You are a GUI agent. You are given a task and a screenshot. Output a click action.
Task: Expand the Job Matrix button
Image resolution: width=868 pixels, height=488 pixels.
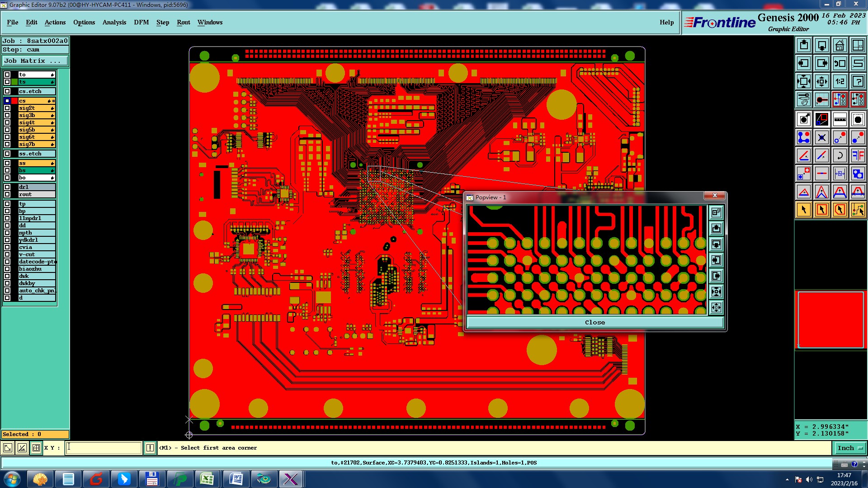click(35, 61)
